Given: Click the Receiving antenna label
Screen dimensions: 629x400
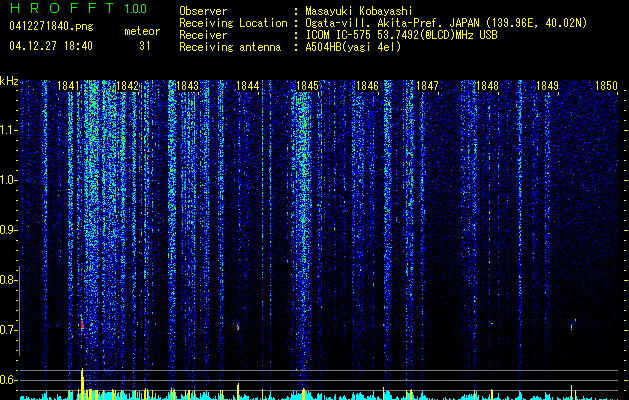Looking at the screenshot, I should [x=230, y=47].
